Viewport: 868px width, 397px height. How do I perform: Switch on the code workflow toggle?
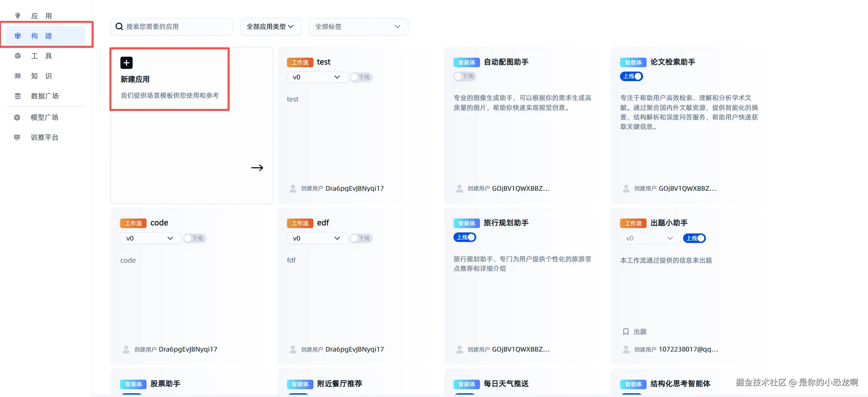click(x=195, y=238)
